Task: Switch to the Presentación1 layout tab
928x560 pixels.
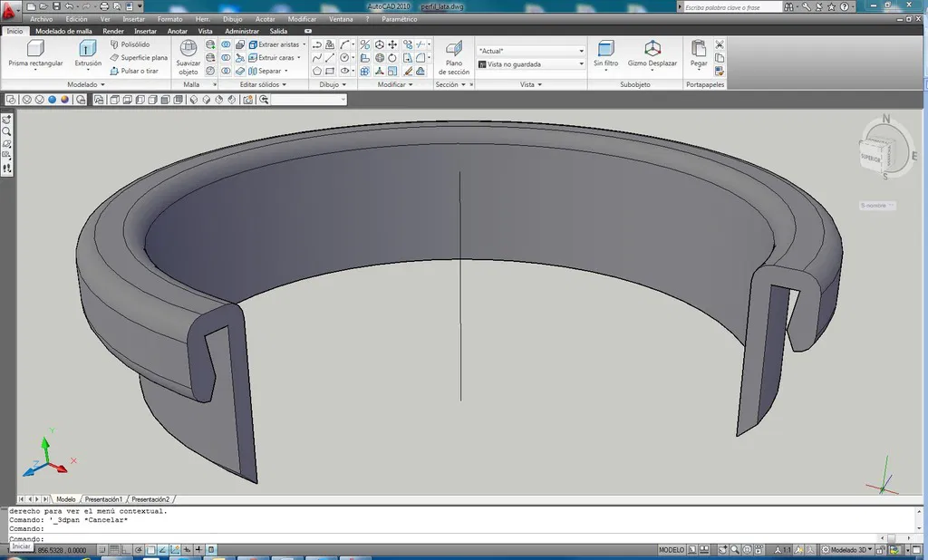Action: click(103, 499)
